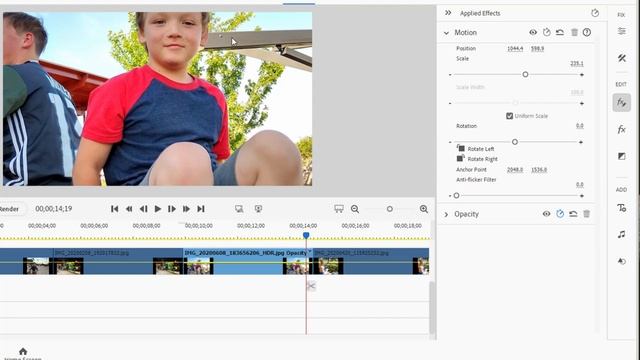
Task: Delete the Motion effect with trash icon
Action: click(x=574, y=32)
